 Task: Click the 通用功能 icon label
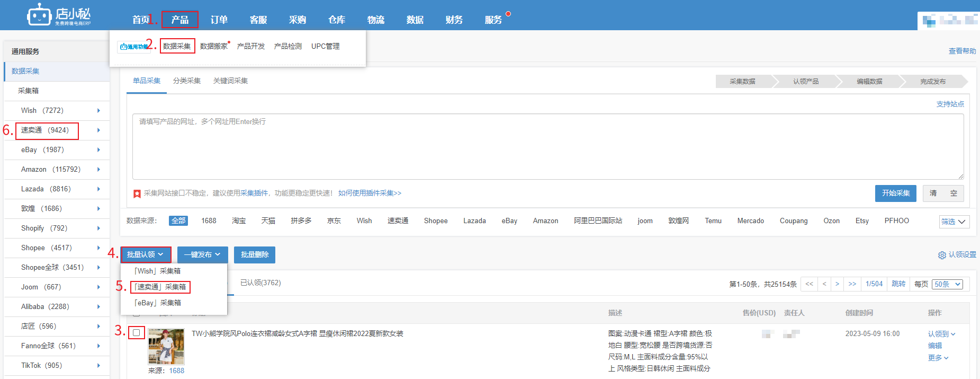[133, 47]
